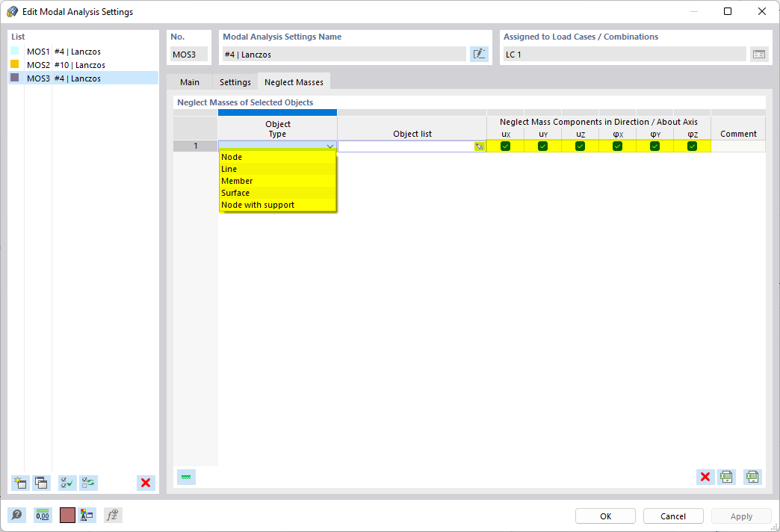The height and width of the screenshot is (532, 780).
Task: Click the copy settings icon in List panel
Action: click(41, 483)
